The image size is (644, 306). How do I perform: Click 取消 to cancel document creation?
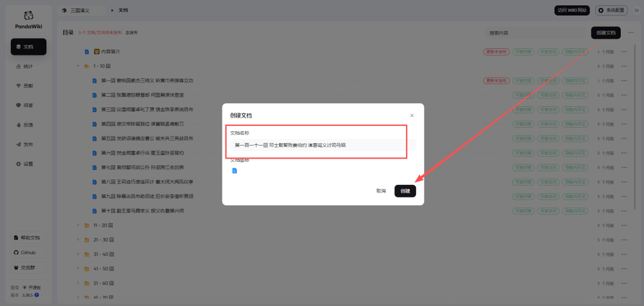[381, 191]
